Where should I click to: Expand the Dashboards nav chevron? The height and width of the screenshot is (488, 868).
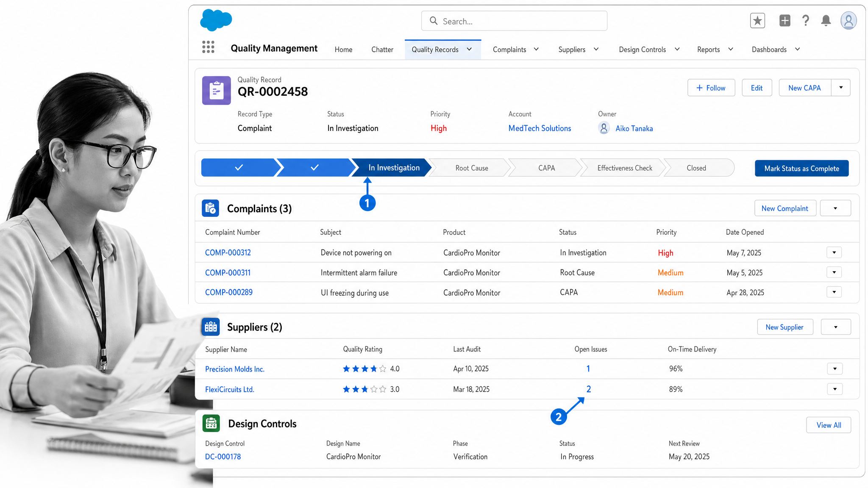(798, 49)
